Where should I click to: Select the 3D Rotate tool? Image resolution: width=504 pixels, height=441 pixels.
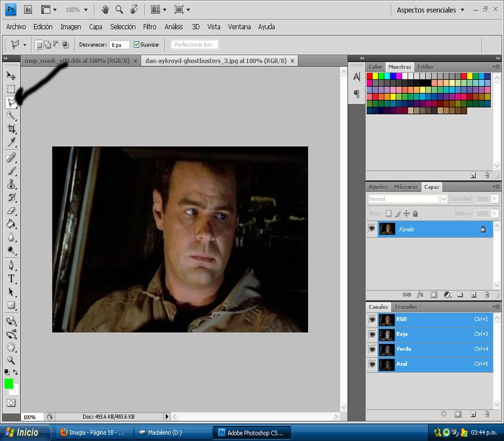point(11,321)
